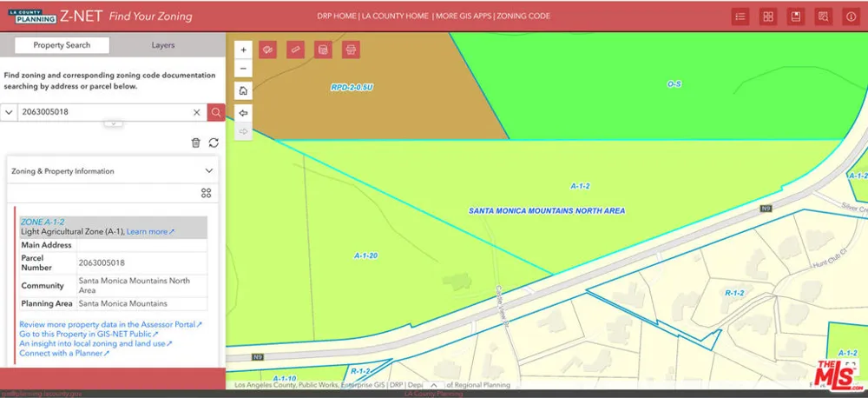
Task: Open the draw tool on map toolbar
Action: (268, 50)
